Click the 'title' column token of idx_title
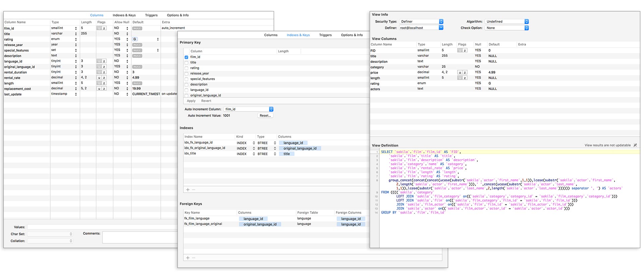This screenshot has width=644, height=280. click(x=286, y=154)
